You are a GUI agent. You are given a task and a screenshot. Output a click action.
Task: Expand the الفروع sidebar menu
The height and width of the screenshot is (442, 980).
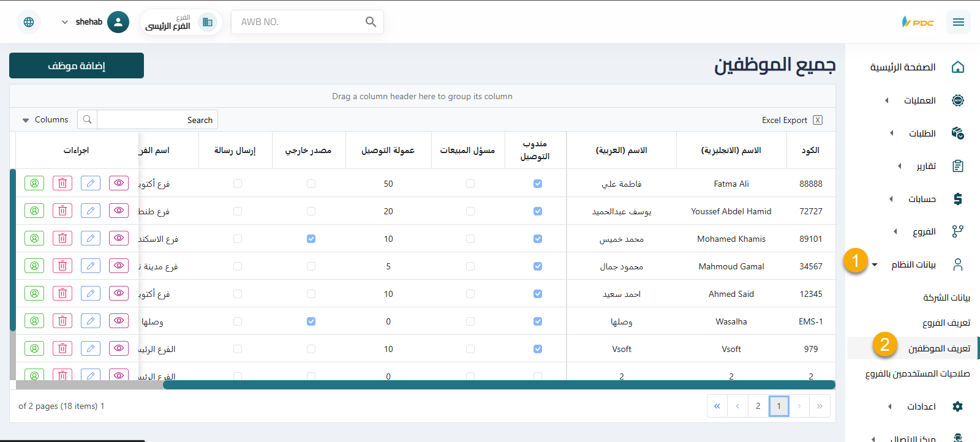895,231
